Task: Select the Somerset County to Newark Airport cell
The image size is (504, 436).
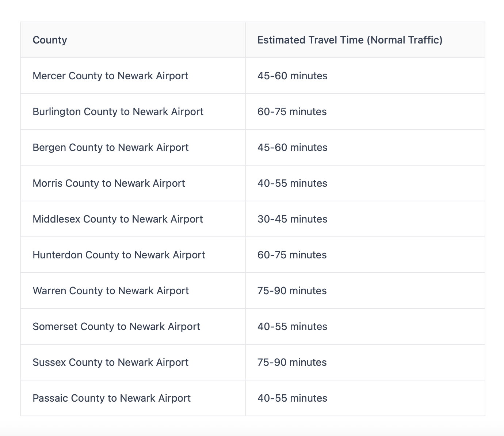Action: pos(116,326)
